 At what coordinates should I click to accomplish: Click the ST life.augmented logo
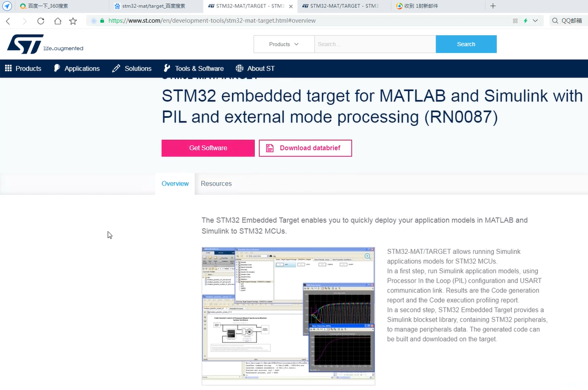(x=45, y=44)
